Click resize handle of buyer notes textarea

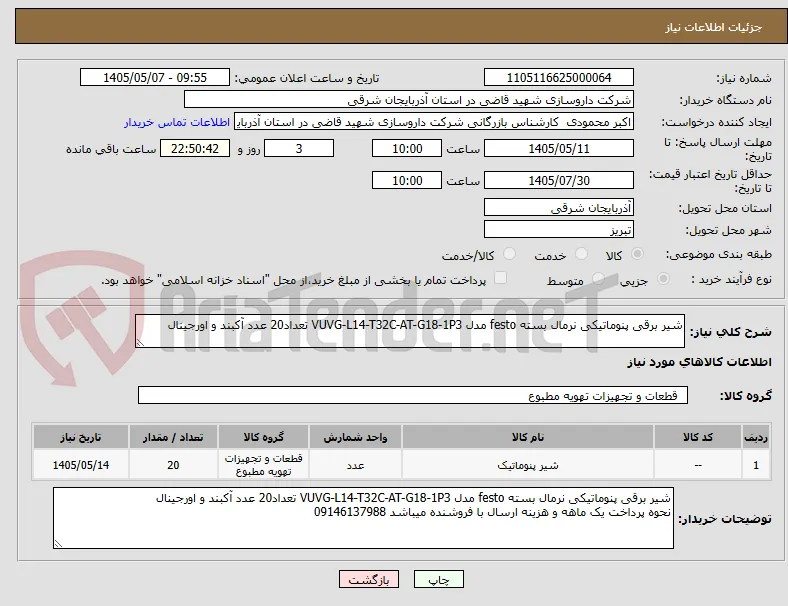(x=58, y=543)
